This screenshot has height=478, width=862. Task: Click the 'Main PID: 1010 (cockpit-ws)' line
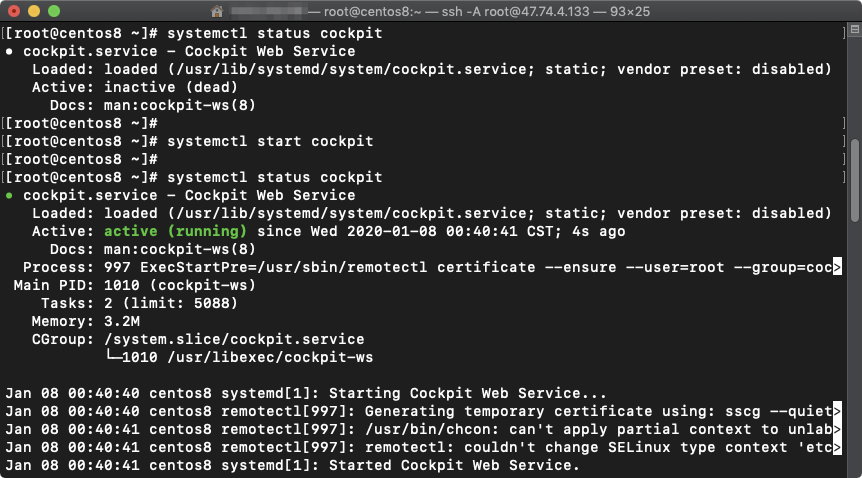135,285
